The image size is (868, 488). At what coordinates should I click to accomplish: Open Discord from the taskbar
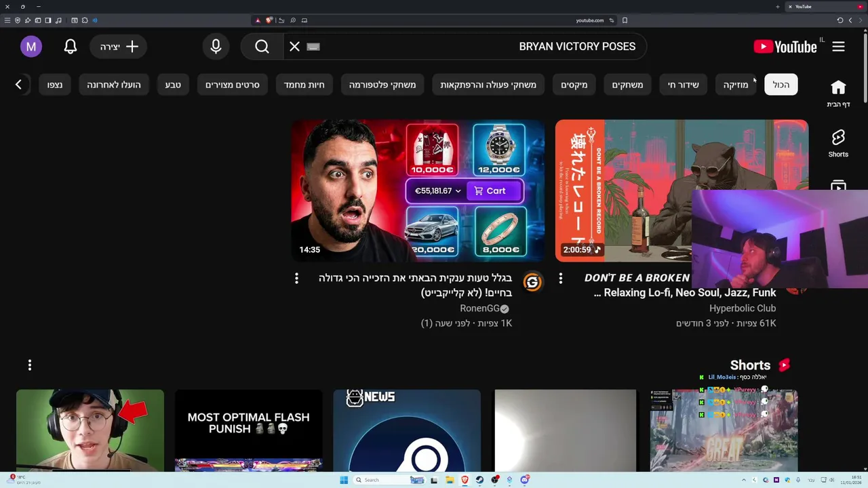click(x=525, y=480)
